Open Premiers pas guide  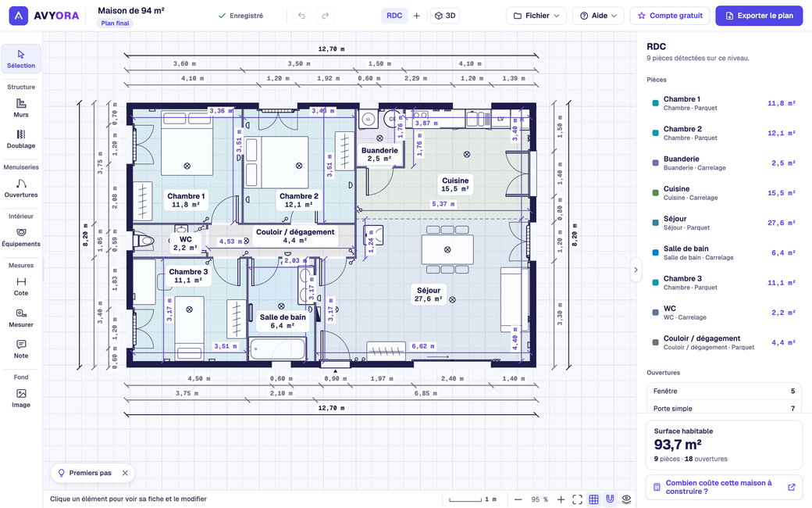coord(85,473)
